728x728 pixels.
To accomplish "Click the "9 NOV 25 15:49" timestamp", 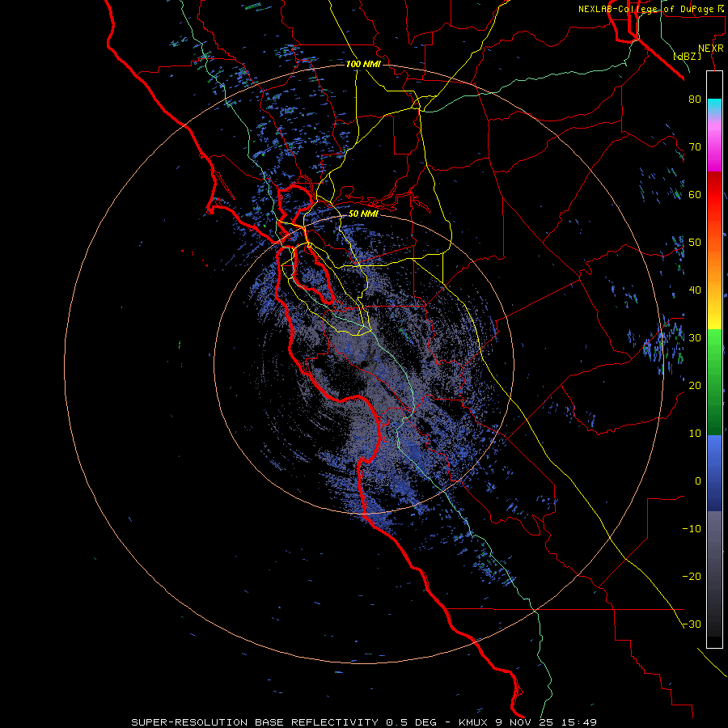I will point(544,722).
